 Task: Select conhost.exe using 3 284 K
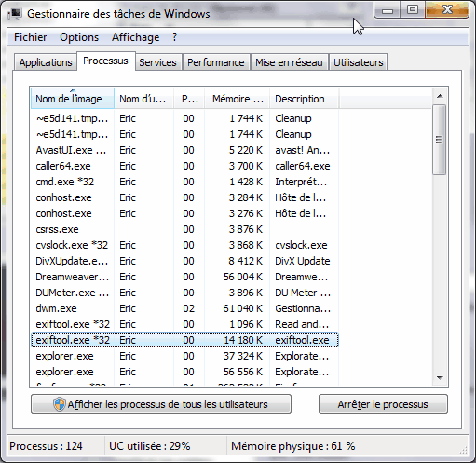(x=184, y=197)
